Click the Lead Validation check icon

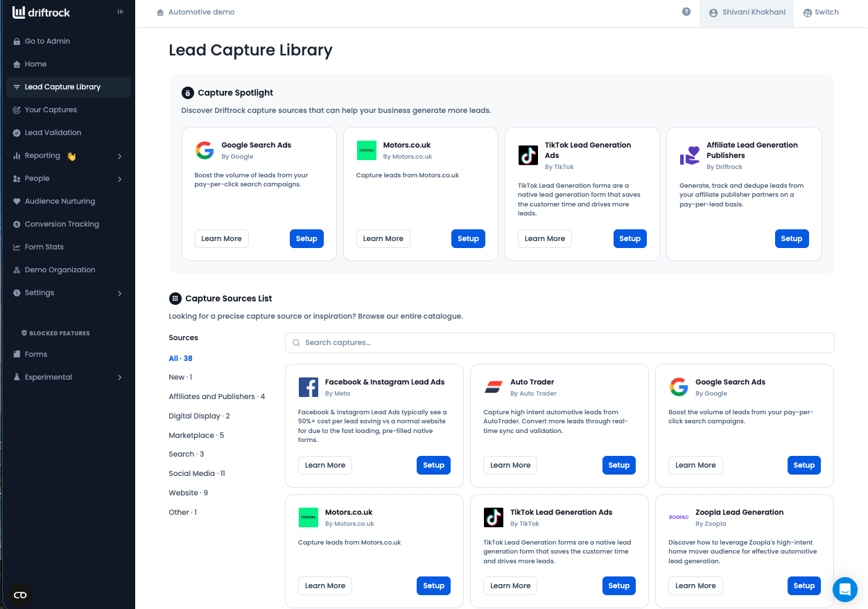click(x=17, y=133)
